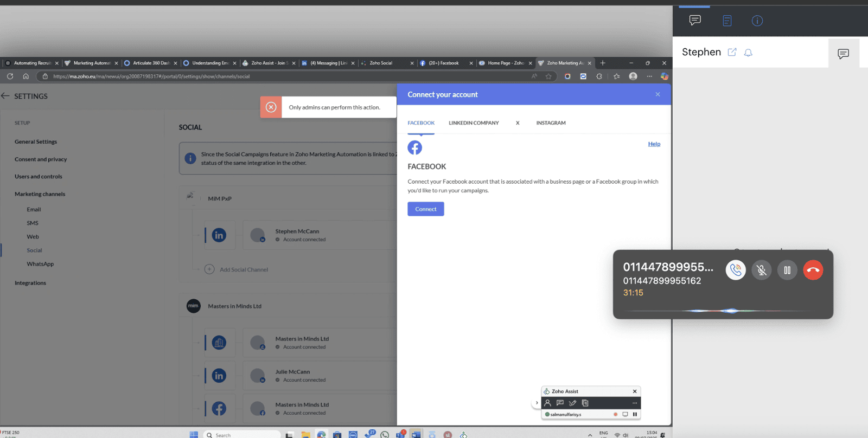Open the chat icon in Zoho Assist toolbar
The width and height of the screenshot is (868, 438).
click(x=560, y=403)
